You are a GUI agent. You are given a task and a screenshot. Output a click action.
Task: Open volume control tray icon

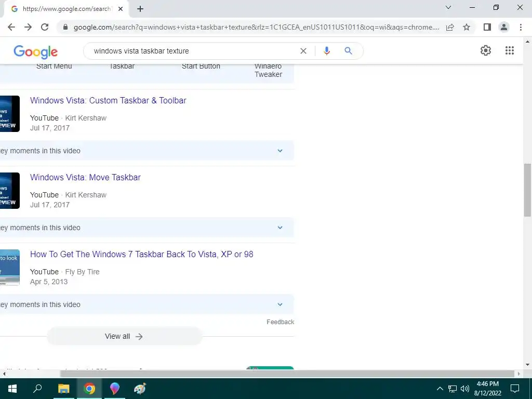pyautogui.click(x=465, y=389)
